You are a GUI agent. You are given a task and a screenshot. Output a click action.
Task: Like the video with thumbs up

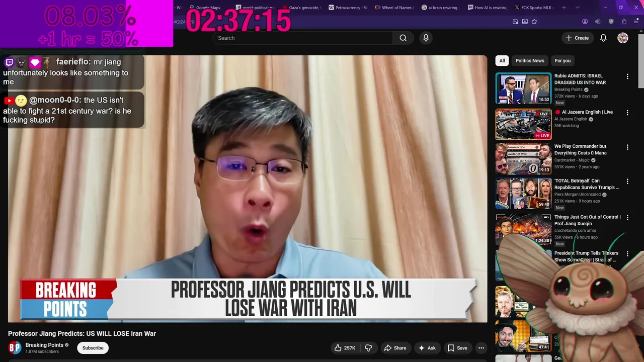tap(345, 348)
